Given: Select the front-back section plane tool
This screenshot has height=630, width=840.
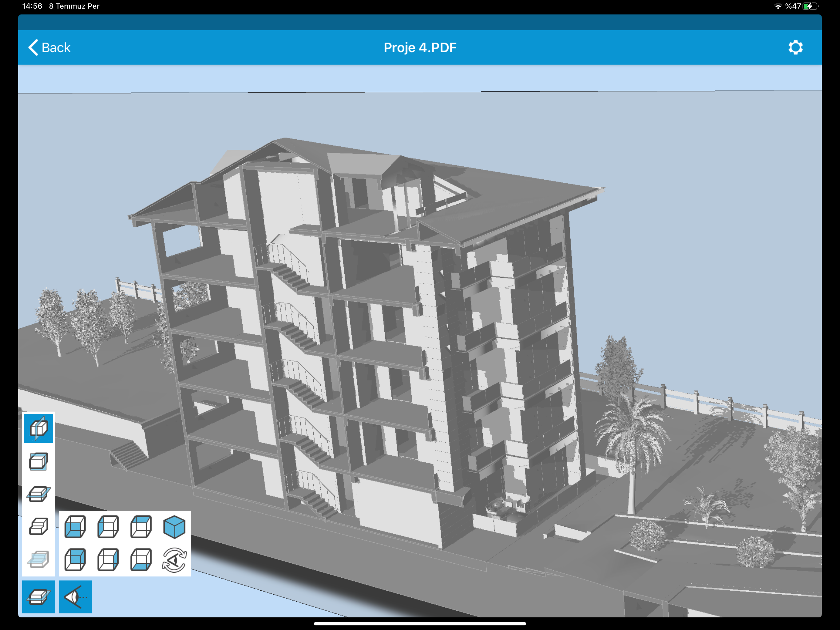Looking at the screenshot, I should (x=38, y=462).
